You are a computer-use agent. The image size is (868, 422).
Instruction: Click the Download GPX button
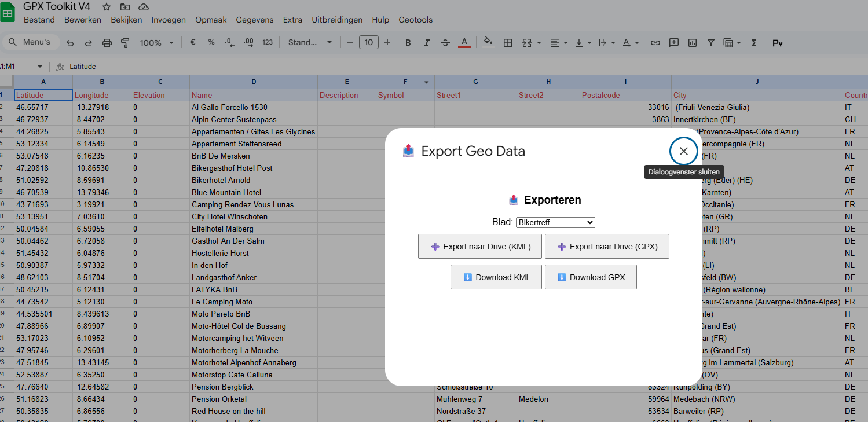pos(591,277)
